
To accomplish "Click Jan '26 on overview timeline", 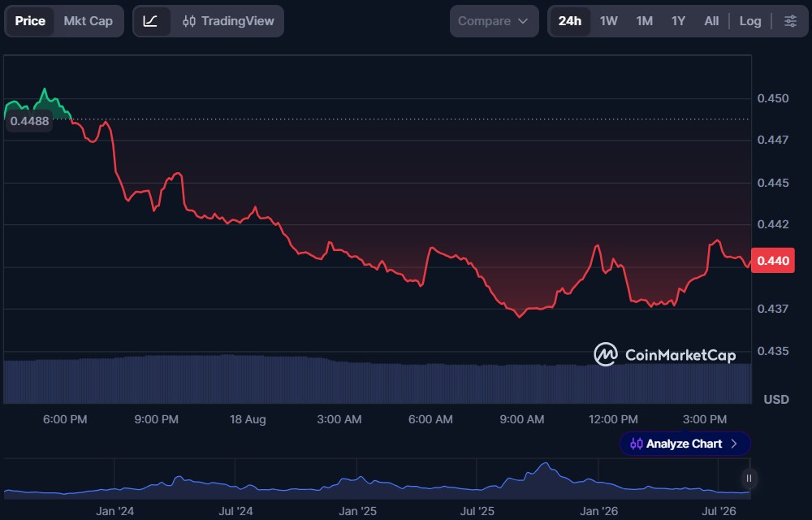I will (x=598, y=511).
